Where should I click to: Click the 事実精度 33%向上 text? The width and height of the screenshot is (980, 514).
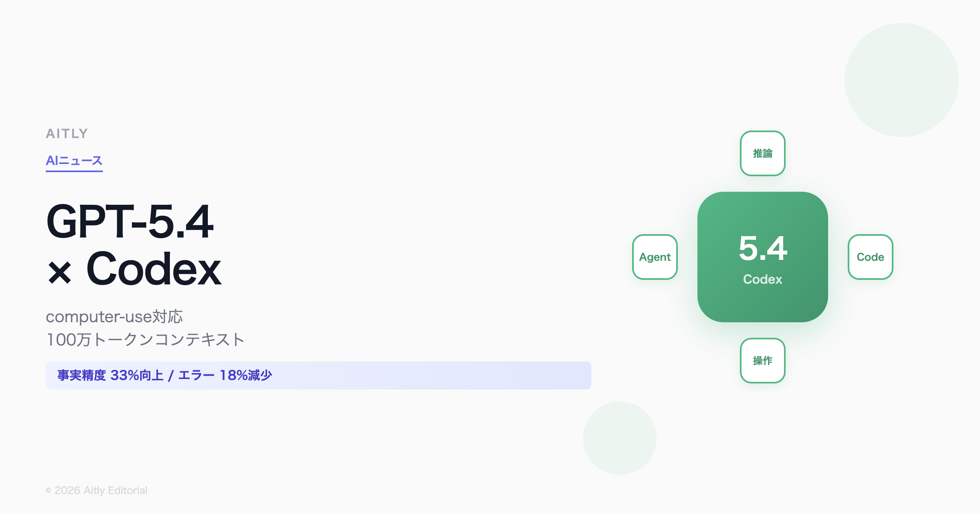click(x=110, y=375)
